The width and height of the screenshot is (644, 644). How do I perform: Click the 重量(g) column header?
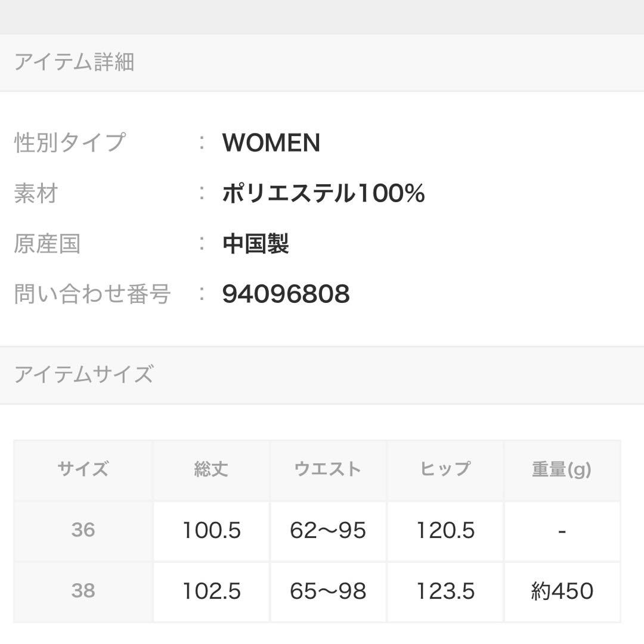[562, 470]
